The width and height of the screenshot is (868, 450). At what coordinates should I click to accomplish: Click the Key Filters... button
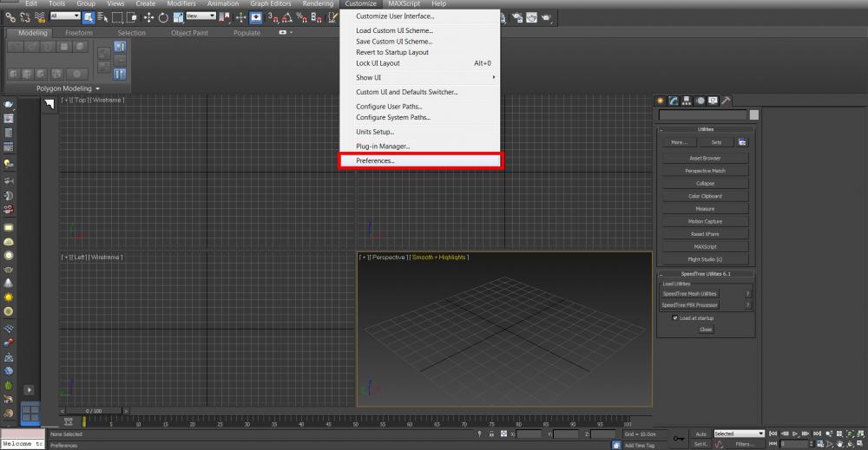745,444
